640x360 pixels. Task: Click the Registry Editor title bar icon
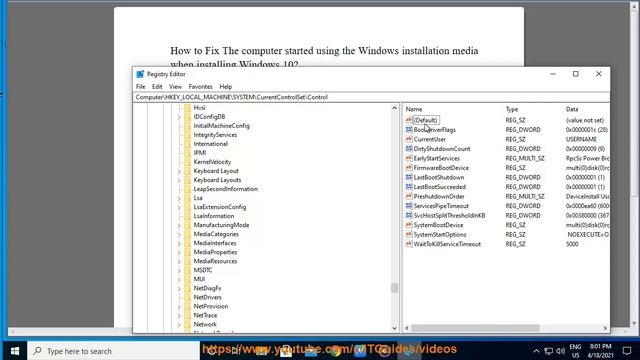point(140,74)
